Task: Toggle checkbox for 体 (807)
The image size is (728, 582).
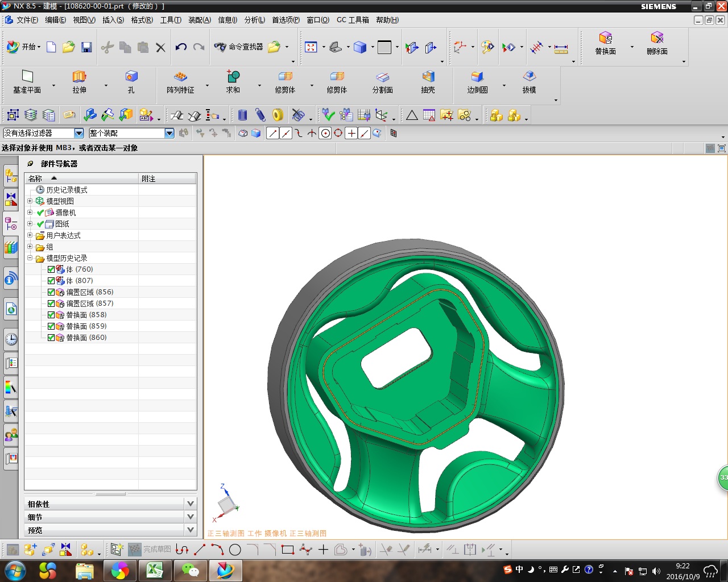Action: point(51,281)
